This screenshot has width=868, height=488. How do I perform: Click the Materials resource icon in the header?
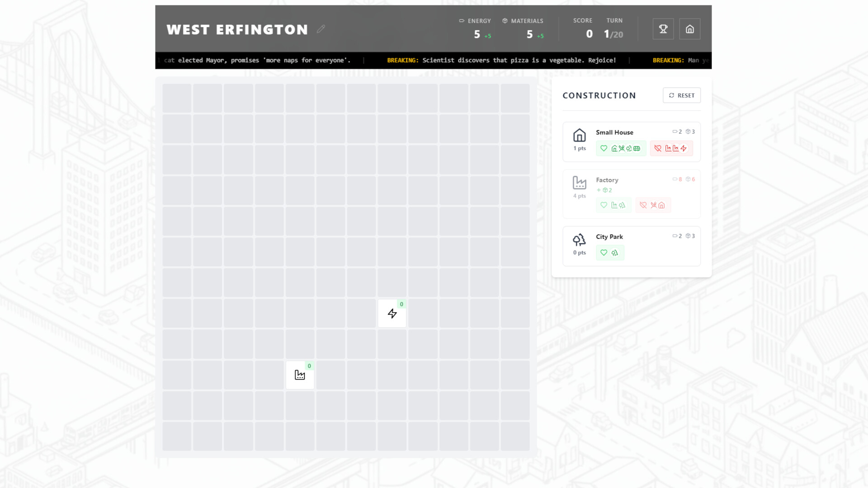[x=504, y=21]
